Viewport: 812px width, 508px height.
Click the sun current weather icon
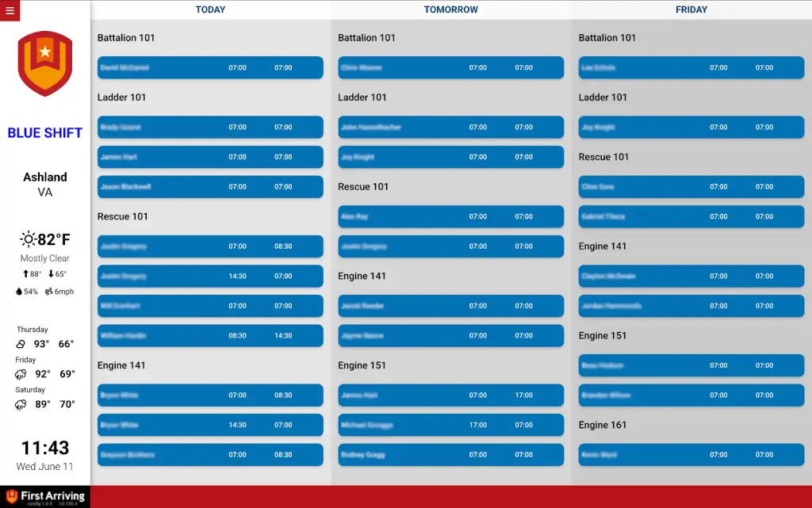pyautogui.click(x=28, y=239)
